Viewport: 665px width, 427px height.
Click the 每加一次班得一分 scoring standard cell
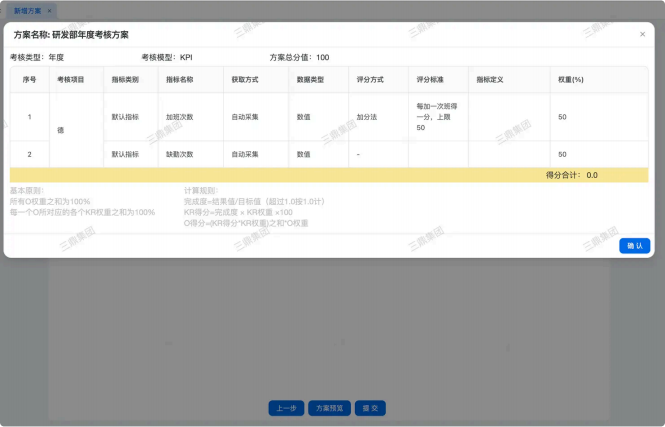(x=436, y=116)
